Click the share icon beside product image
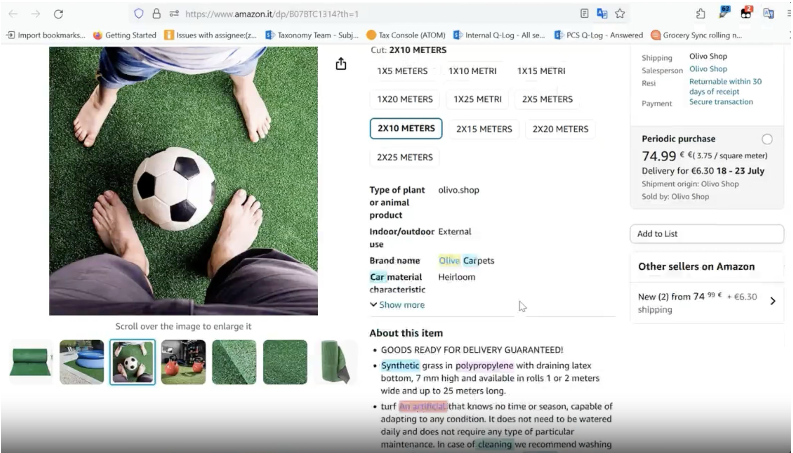Viewport: 793px width, 453px height. coord(341,64)
